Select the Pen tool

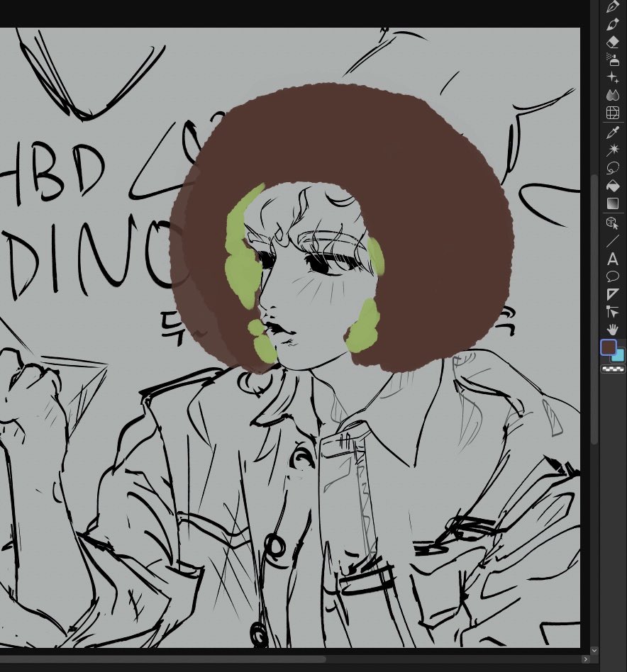[x=613, y=6]
